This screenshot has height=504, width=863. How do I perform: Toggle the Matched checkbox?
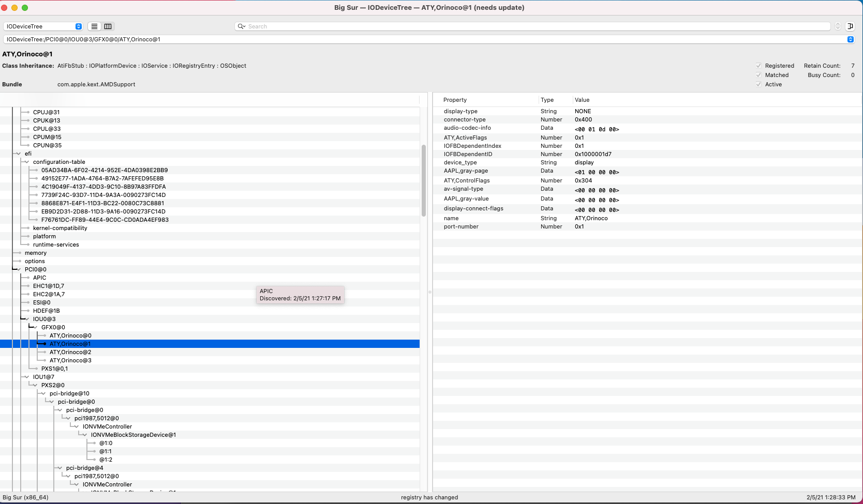click(758, 75)
